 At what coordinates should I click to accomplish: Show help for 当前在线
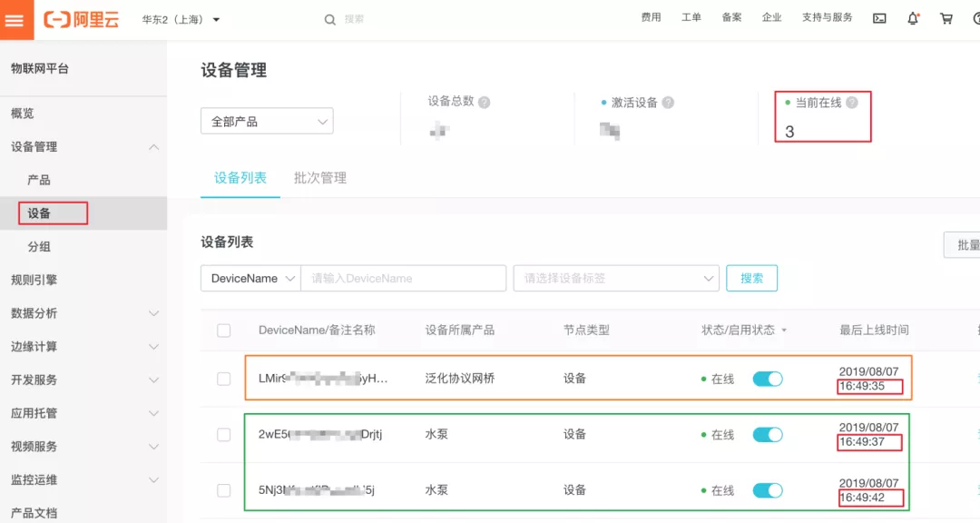pyautogui.click(x=851, y=103)
